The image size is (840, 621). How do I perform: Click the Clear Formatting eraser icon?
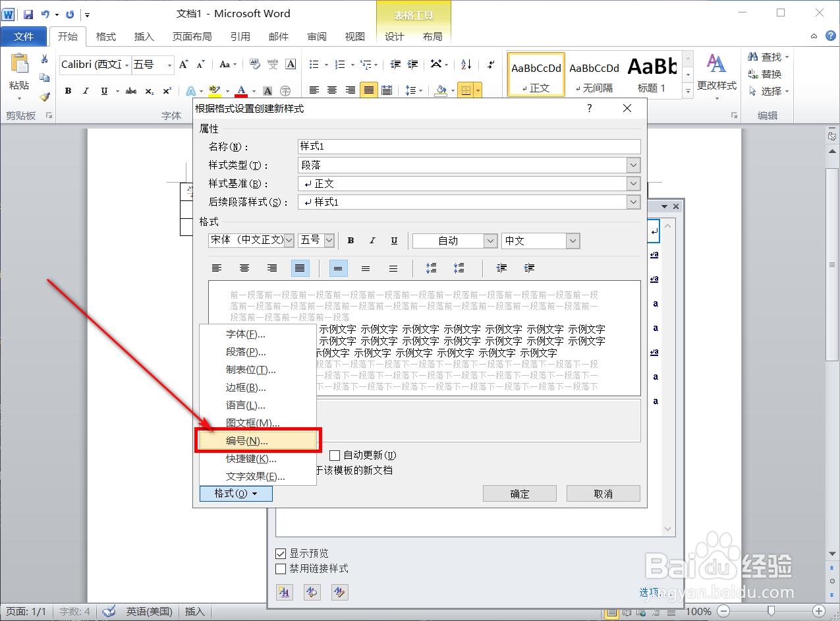pyautogui.click(x=254, y=65)
